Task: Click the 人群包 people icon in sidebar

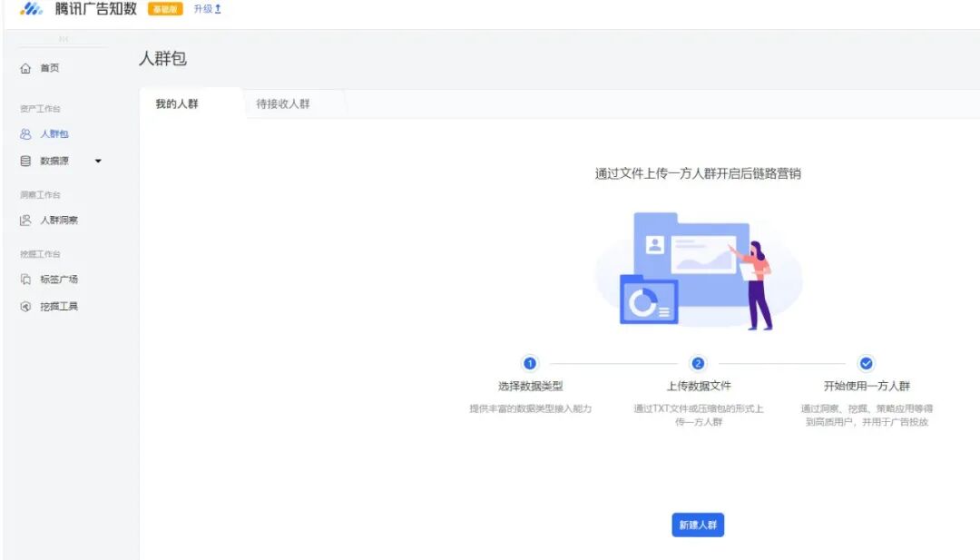Action: 25,133
